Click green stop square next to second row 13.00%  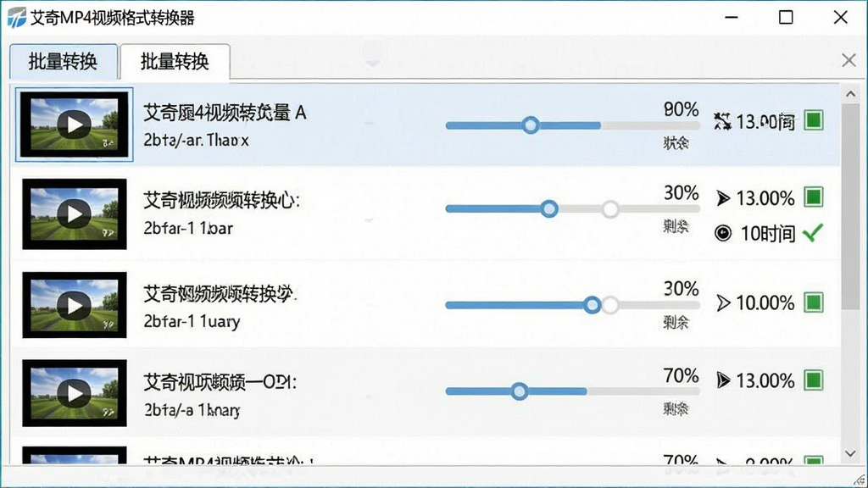coord(813,197)
